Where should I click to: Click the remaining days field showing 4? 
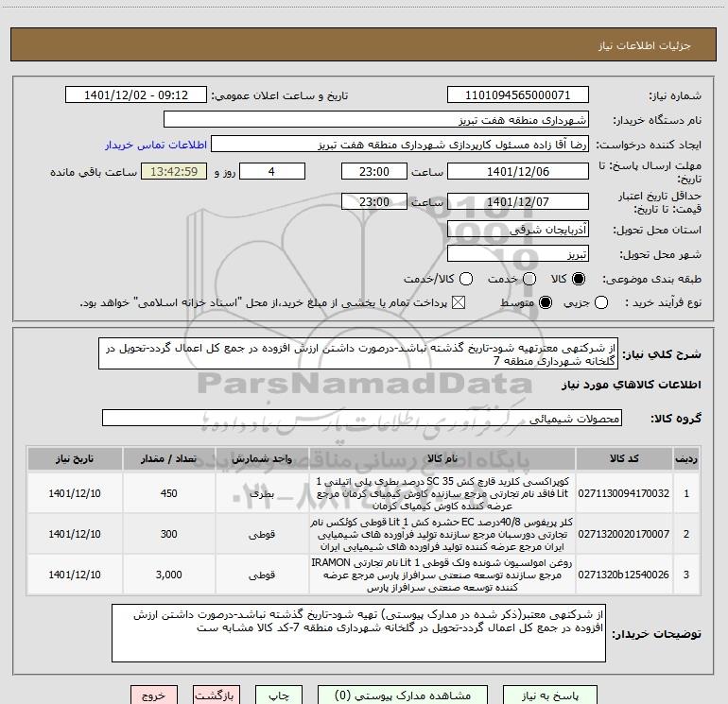click(272, 172)
